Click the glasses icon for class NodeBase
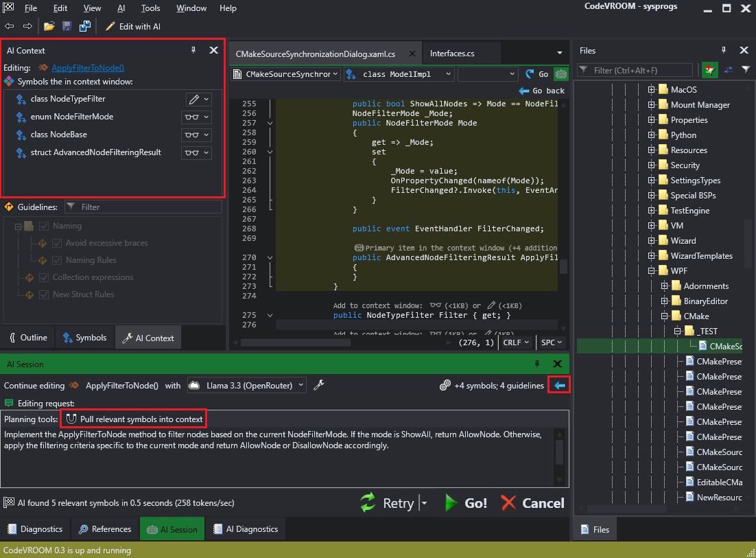The height and width of the screenshot is (558, 756). (x=192, y=135)
